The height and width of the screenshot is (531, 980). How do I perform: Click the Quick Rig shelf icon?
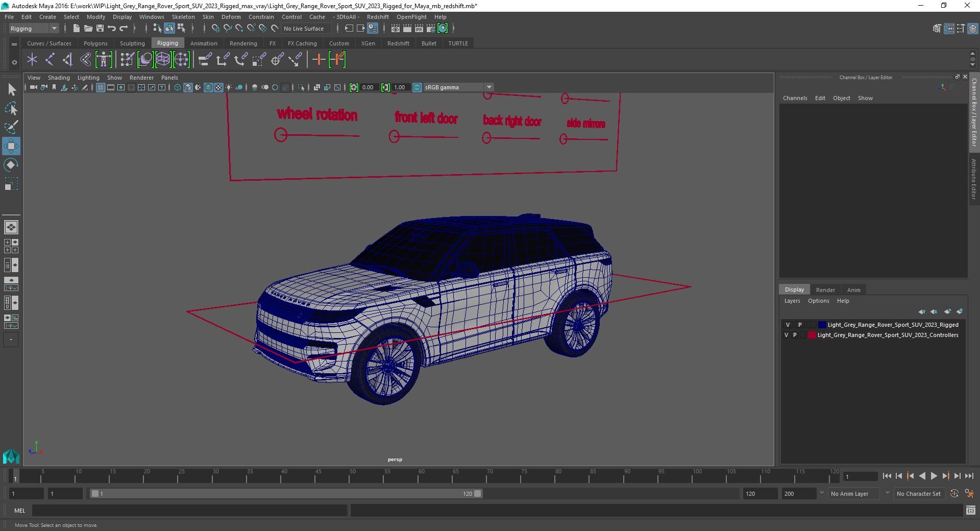coord(104,60)
